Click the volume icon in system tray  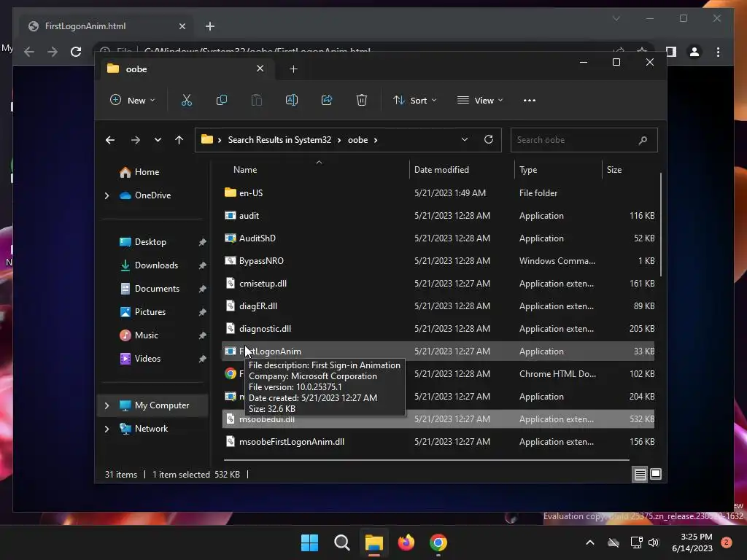pos(654,542)
